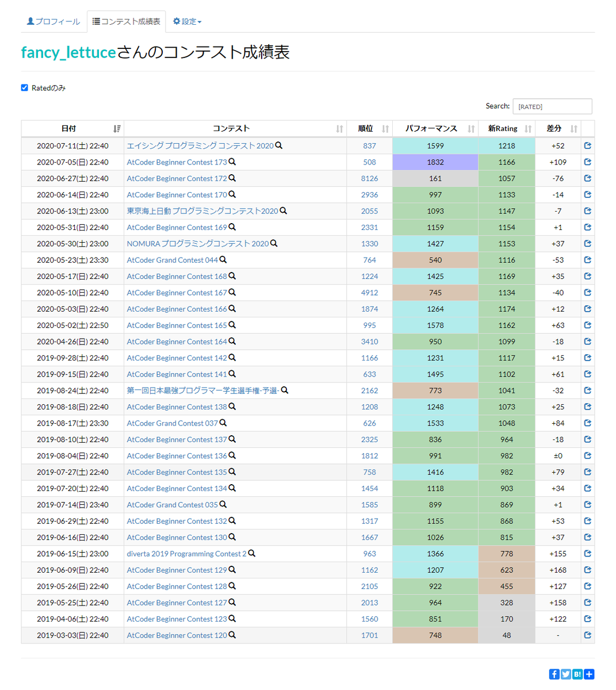Viewport: 616px width, 690px height.
Task: Select the コンテスト成績表 tab
Action: pos(127,21)
